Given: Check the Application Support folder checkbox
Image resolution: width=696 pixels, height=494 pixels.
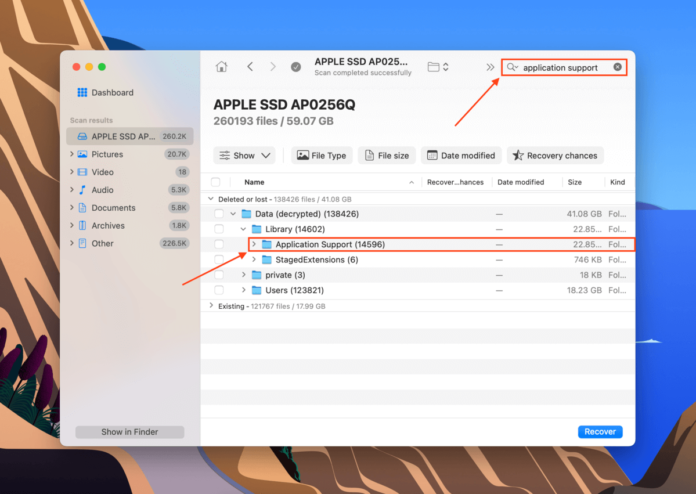Looking at the screenshot, I should [218, 244].
